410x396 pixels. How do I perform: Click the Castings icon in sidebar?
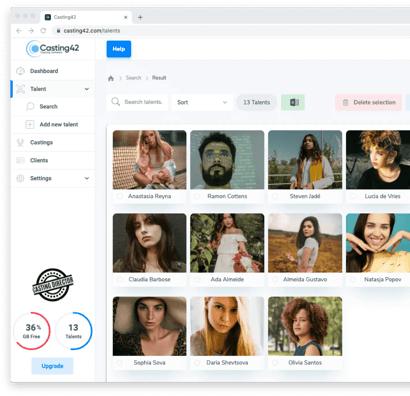pyautogui.click(x=20, y=142)
